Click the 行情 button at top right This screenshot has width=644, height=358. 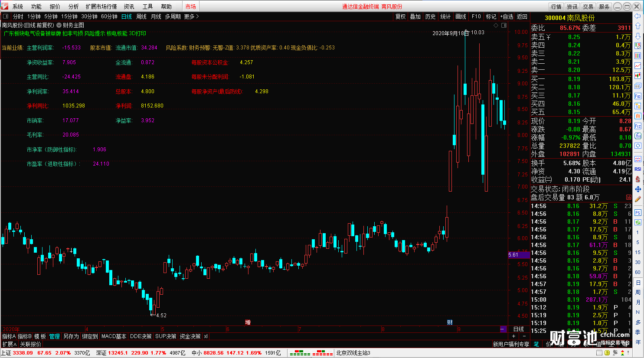click(556, 7)
